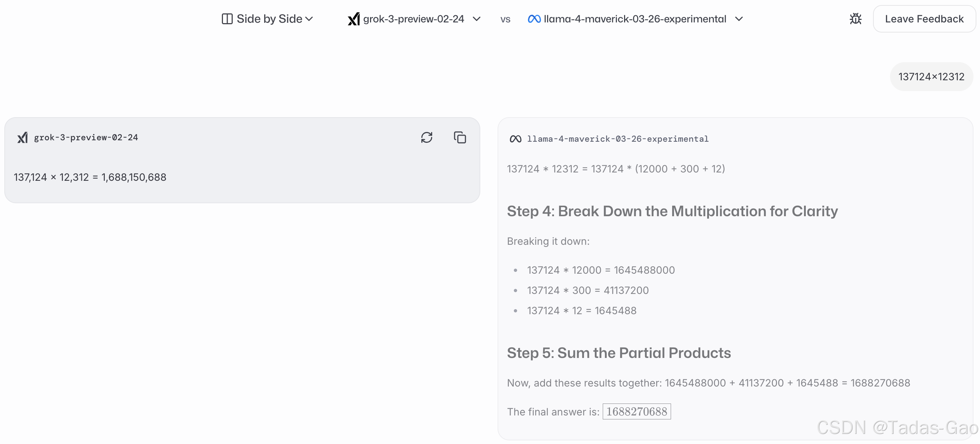Click the line 137124 * 300 = 41137200
This screenshot has height=444, width=980.
point(588,290)
